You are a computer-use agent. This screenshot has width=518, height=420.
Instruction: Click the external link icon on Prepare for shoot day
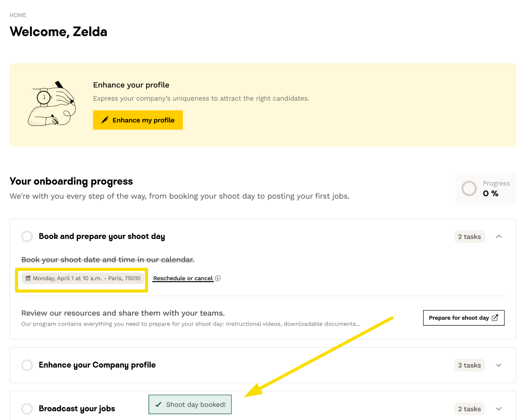point(495,318)
